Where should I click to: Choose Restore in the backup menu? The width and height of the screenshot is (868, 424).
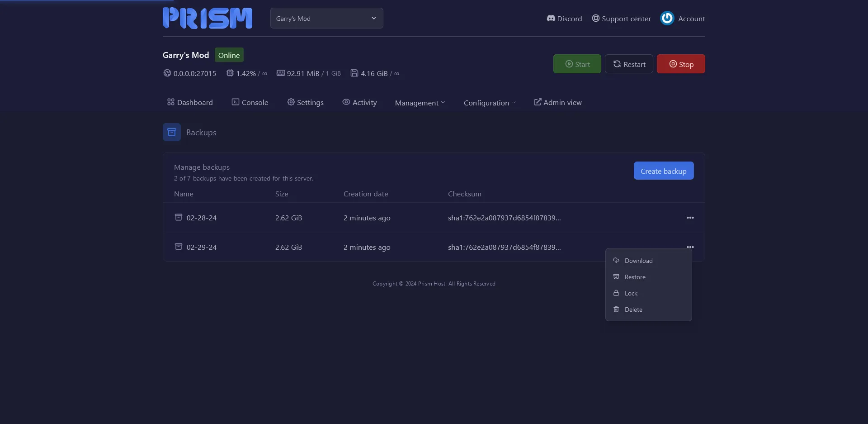click(x=635, y=277)
